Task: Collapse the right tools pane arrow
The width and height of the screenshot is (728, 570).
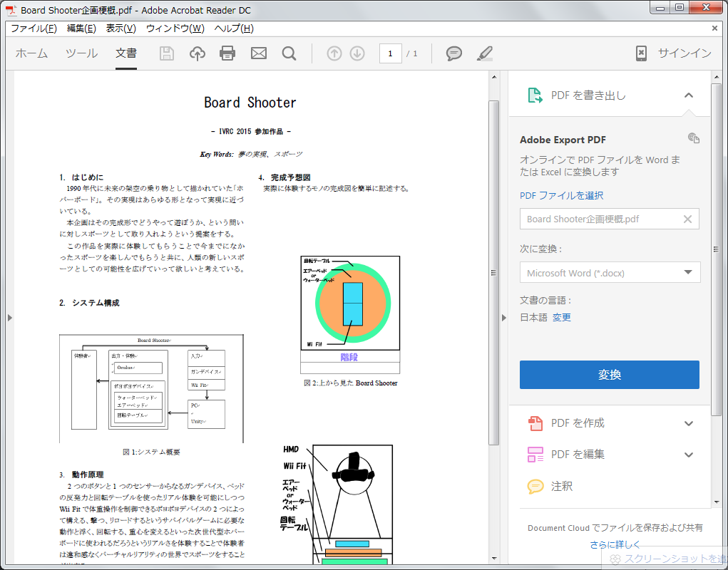Action: tap(504, 318)
